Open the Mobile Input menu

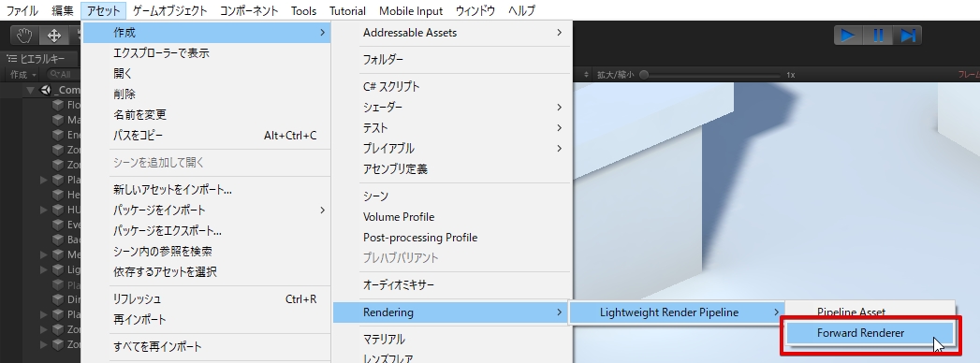coord(411,10)
